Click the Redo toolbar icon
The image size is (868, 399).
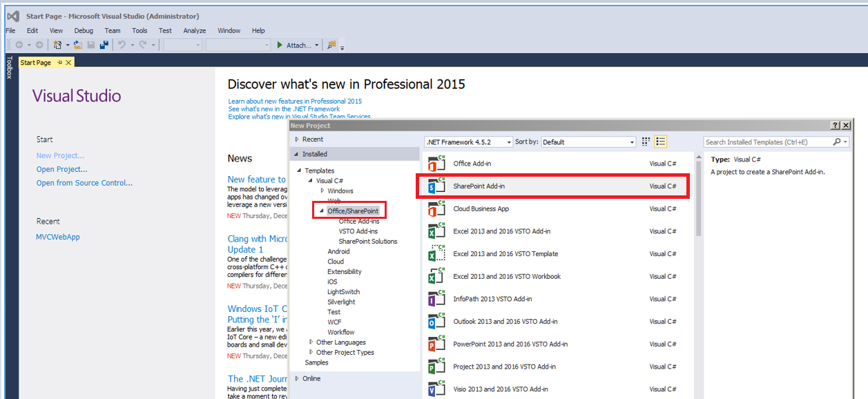(x=142, y=45)
